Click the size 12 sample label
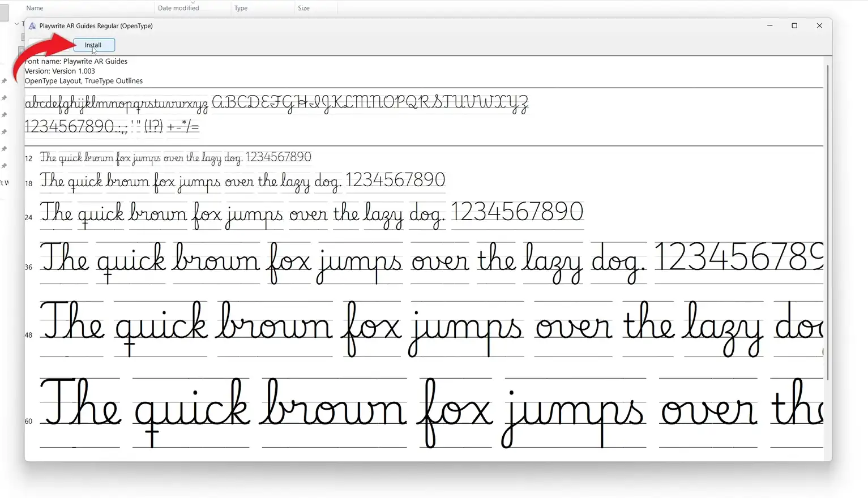The image size is (868, 498). click(28, 158)
